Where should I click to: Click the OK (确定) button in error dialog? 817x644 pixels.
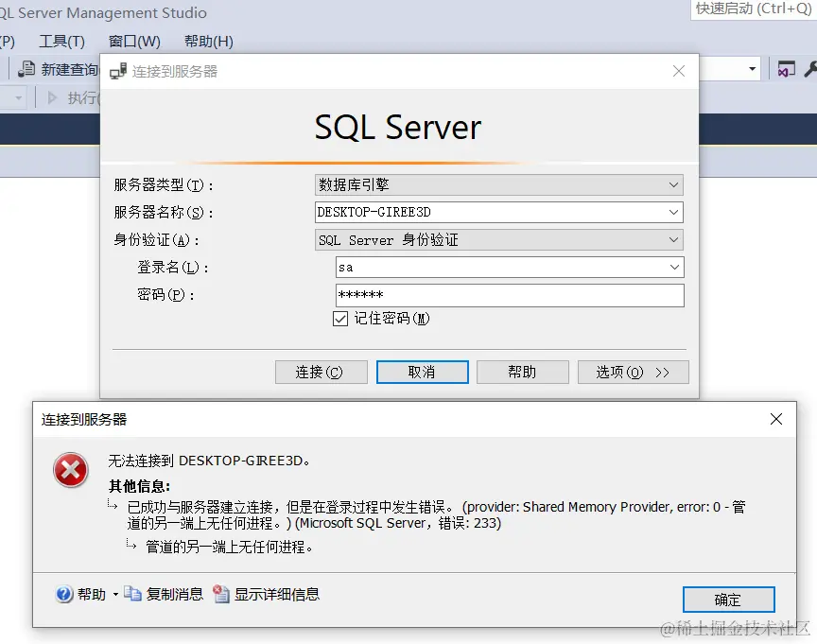click(x=728, y=600)
